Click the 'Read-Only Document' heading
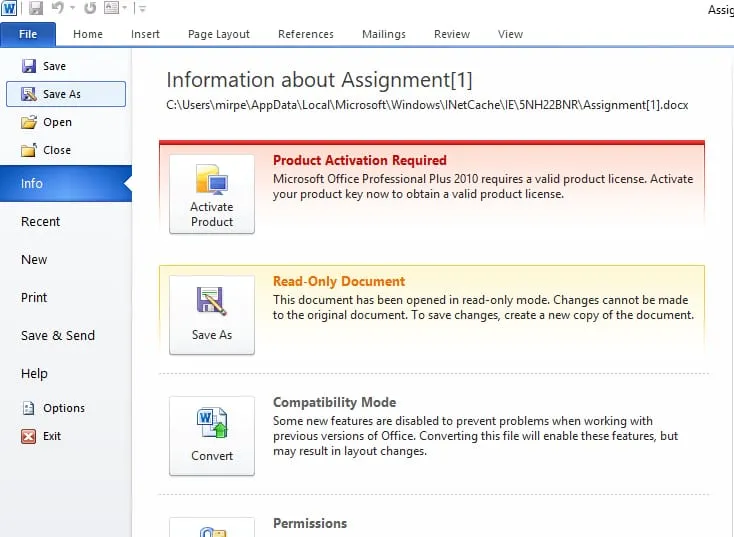The image size is (734, 537). click(339, 281)
